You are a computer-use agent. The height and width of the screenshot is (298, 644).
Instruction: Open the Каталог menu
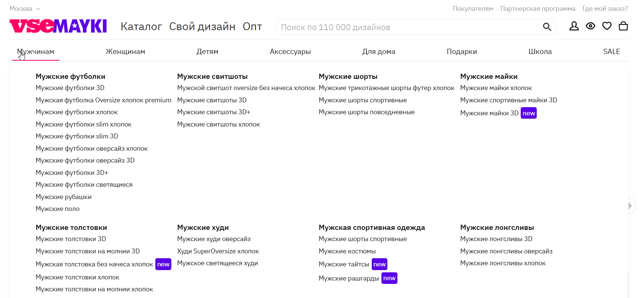(141, 26)
